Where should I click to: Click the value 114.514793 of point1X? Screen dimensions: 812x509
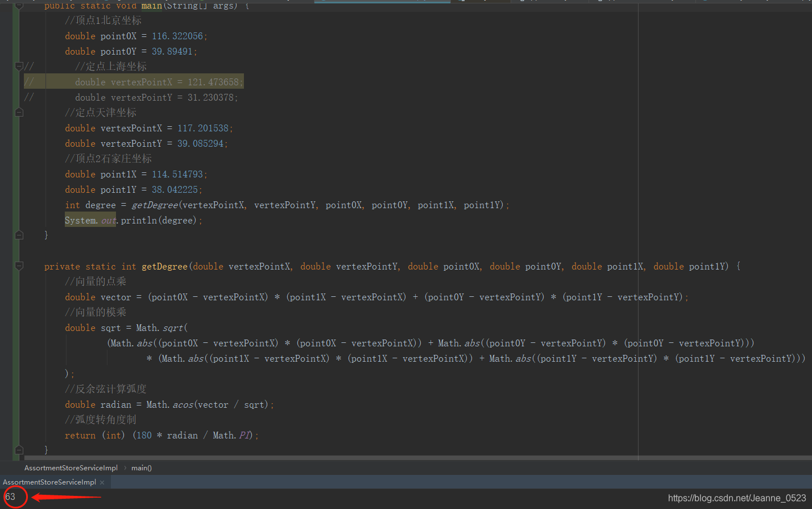tap(177, 174)
